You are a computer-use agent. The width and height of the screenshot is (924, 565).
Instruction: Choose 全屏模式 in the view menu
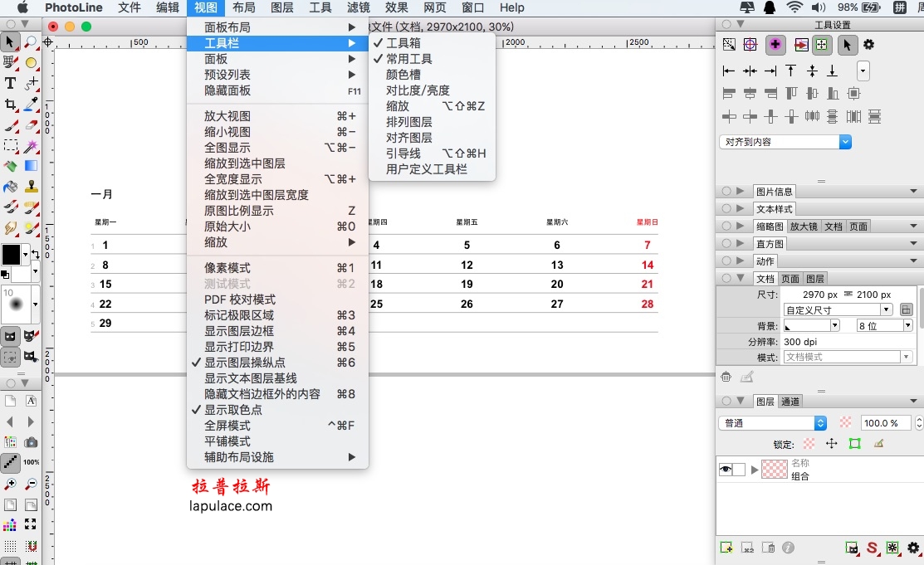pos(277,426)
